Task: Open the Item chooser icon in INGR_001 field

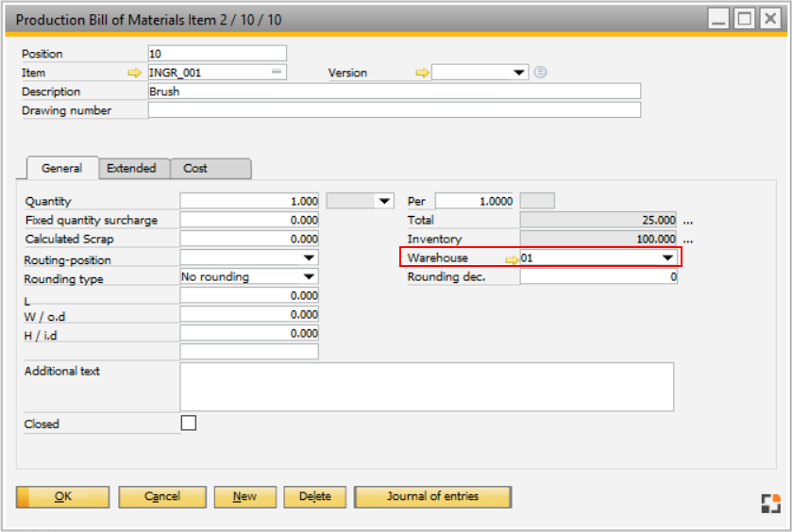Action: (x=277, y=72)
